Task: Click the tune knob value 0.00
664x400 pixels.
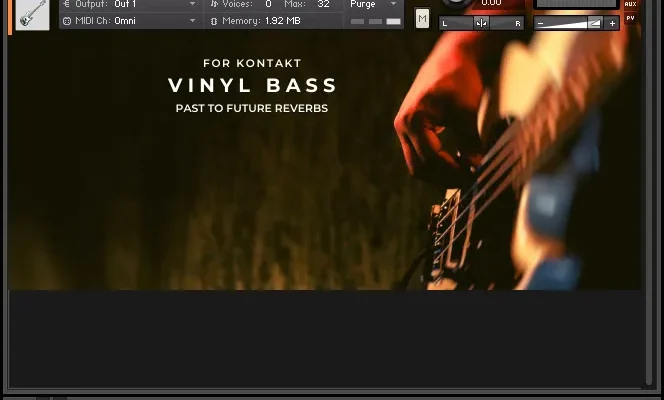Action: (x=491, y=4)
